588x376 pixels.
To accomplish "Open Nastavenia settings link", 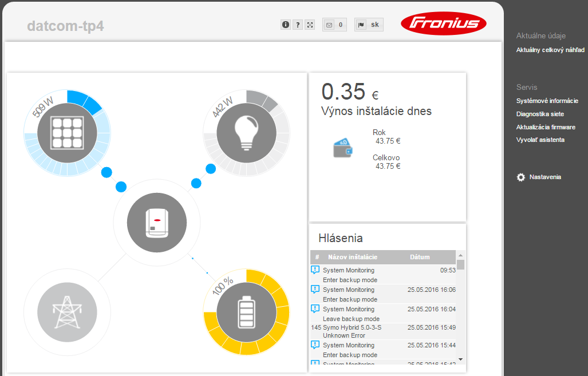I will (x=545, y=177).
